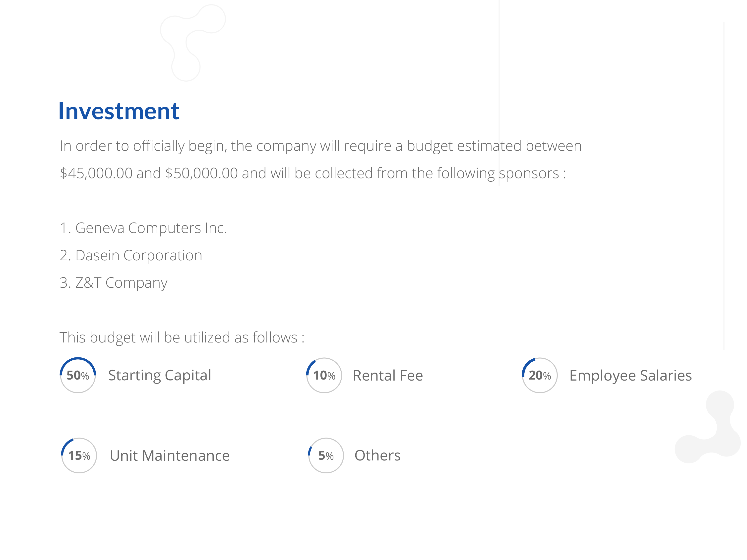This screenshot has width=747, height=560.
Task: Select Geneva Computers Inc. list item
Action: click(x=143, y=228)
